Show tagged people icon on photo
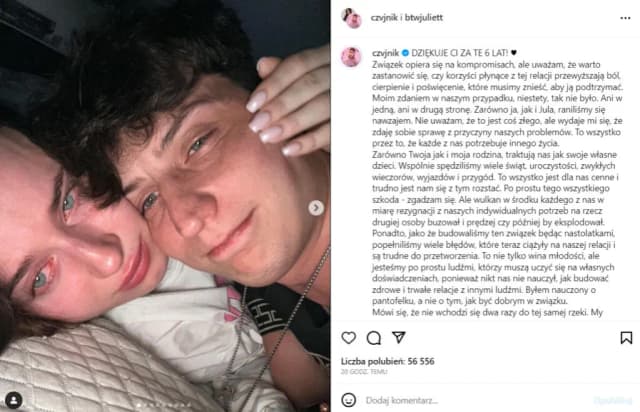Viewport: 640px width, 412px height. coord(14,400)
